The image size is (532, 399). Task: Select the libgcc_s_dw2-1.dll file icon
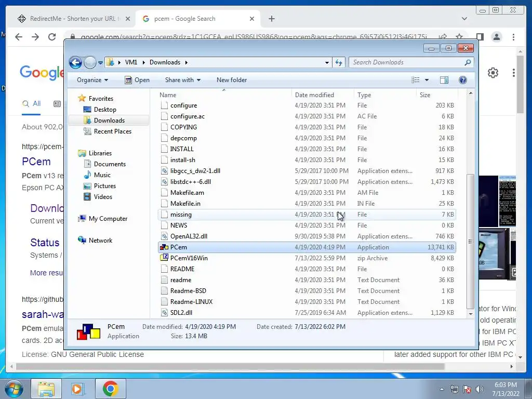pyautogui.click(x=164, y=170)
